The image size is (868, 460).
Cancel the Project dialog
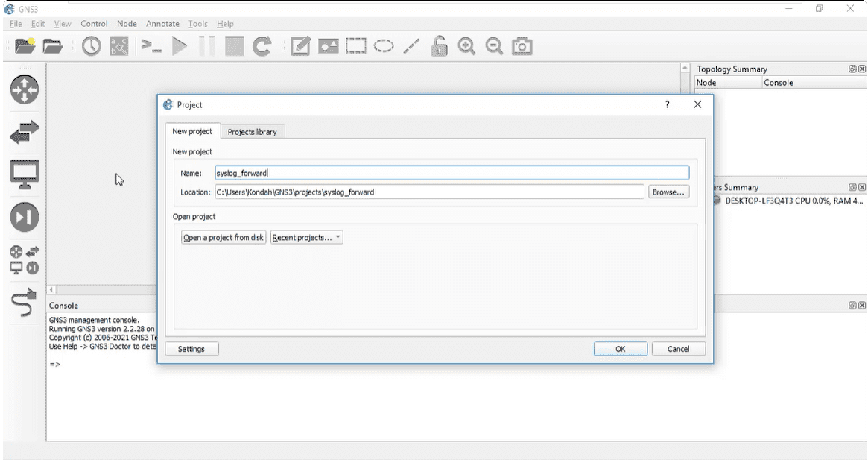[678, 349]
